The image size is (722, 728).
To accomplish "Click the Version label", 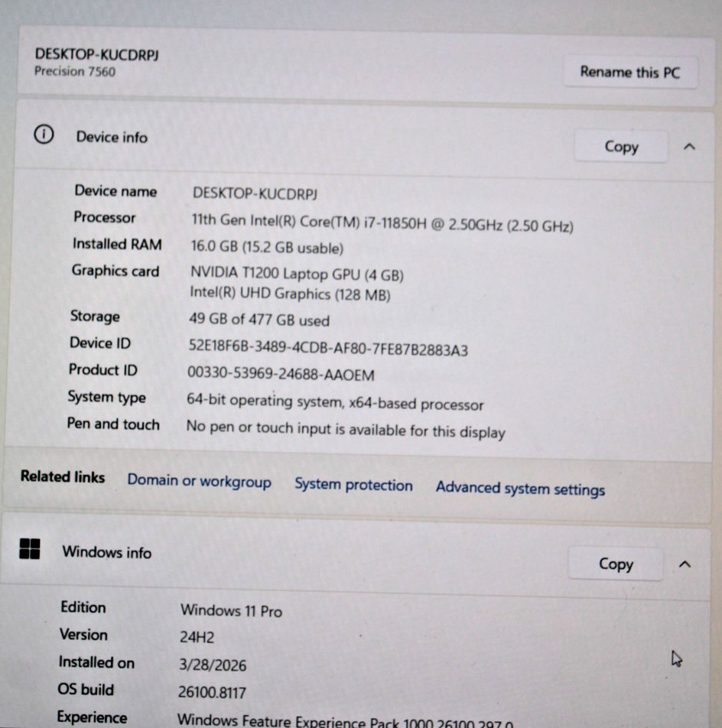I will [x=83, y=635].
